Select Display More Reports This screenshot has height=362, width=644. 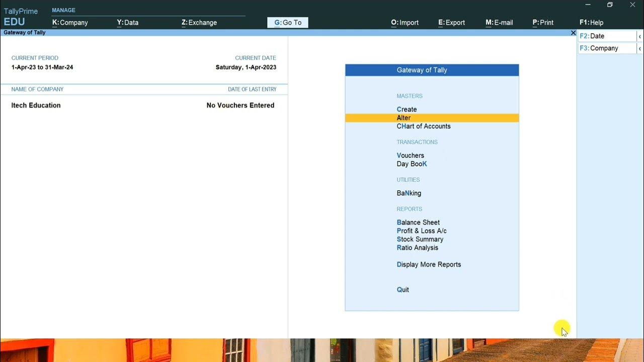429,264
